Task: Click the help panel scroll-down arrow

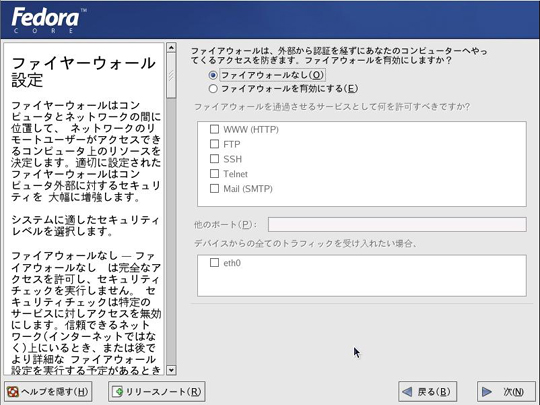Action: [x=171, y=370]
